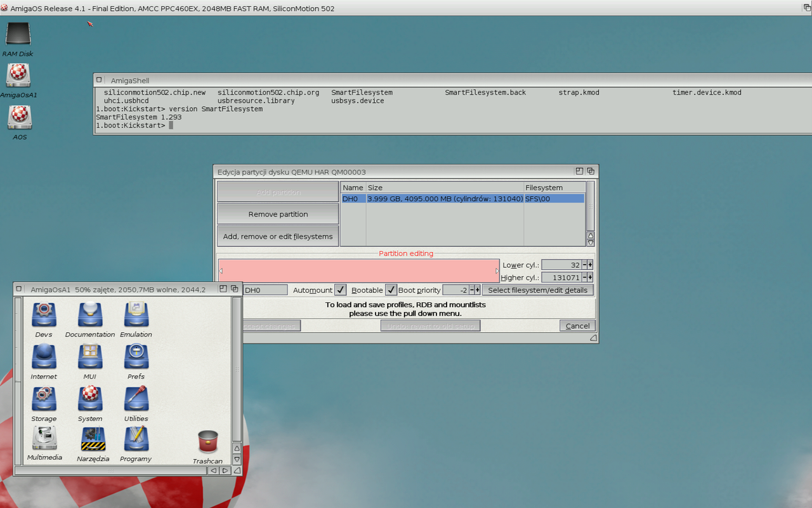Image resolution: width=812 pixels, height=508 pixels.
Task: Click the Name column header
Action: click(x=353, y=188)
